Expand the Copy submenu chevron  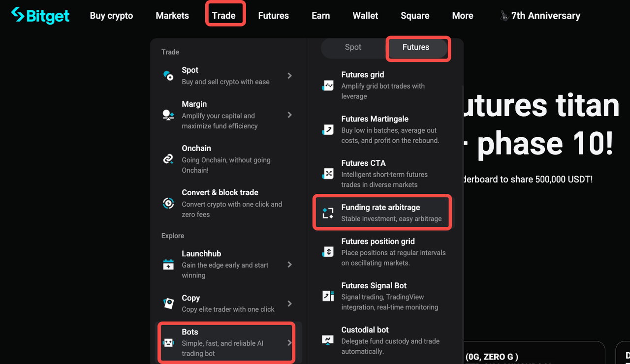[289, 303]
